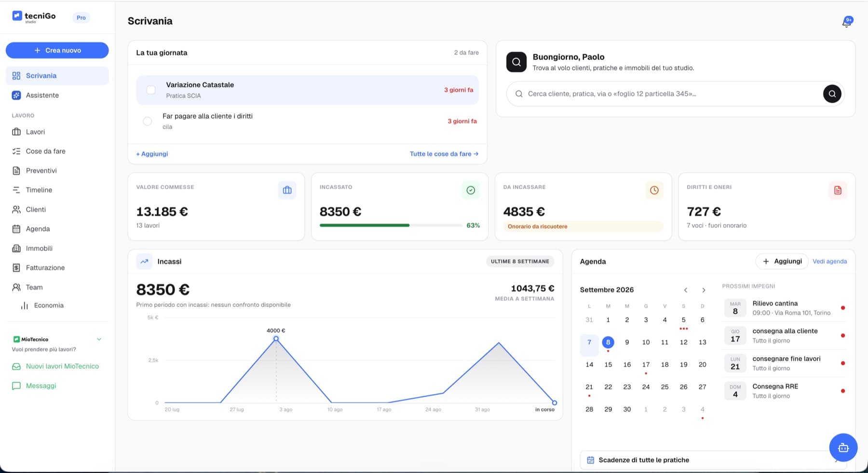Click the black search icon beside Buongiorno, Paolo

[x=516, y=62]
